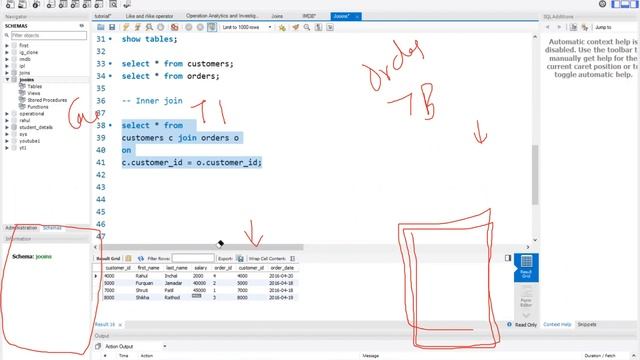Click the editor horizontal scrollbar
640x360 pixels.
click(201, 247)
